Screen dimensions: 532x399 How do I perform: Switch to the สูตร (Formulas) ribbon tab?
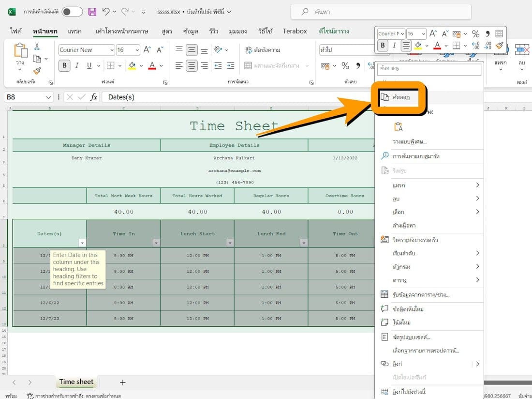point(166,31)
